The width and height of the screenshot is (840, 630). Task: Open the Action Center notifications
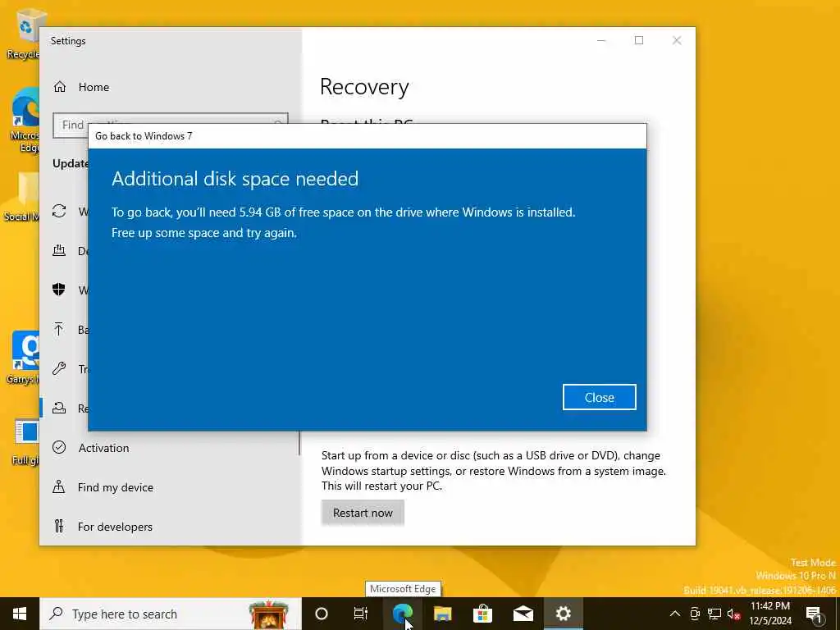814,614
